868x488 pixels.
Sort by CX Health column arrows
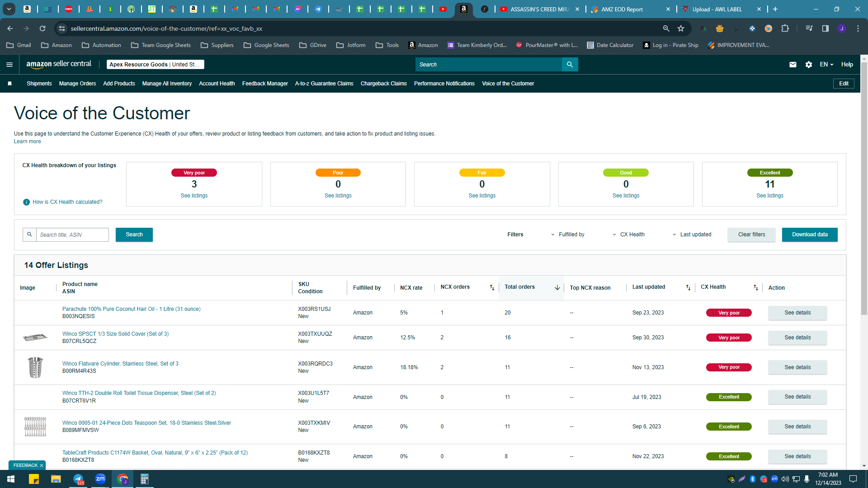coord(755,287)
